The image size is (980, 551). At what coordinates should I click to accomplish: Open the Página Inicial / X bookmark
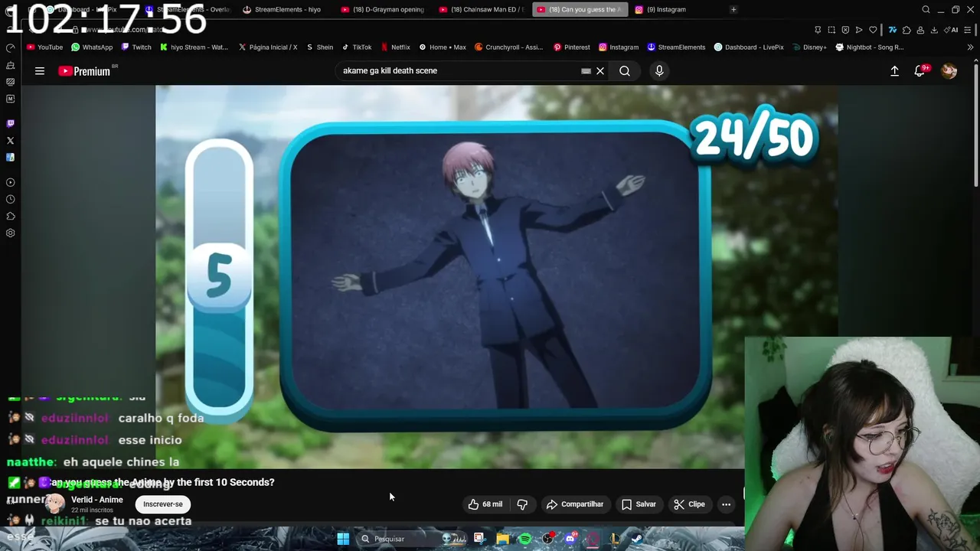[267, 47]
